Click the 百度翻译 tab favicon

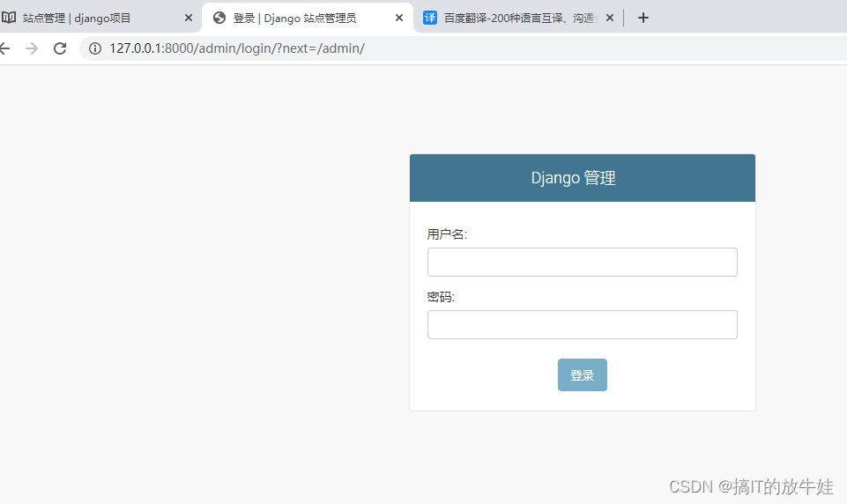430,18
